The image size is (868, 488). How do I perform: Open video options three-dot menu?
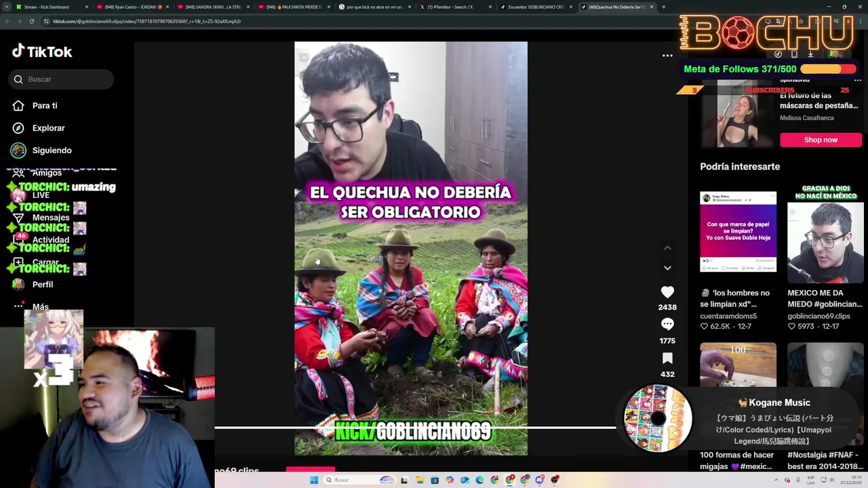tap(667, 56)
